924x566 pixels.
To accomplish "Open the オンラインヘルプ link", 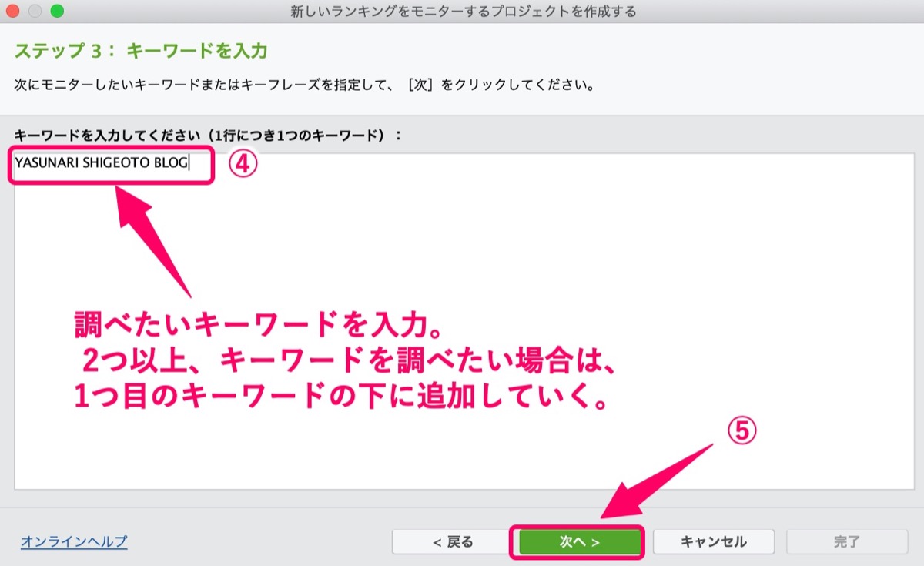I will 74,541.
